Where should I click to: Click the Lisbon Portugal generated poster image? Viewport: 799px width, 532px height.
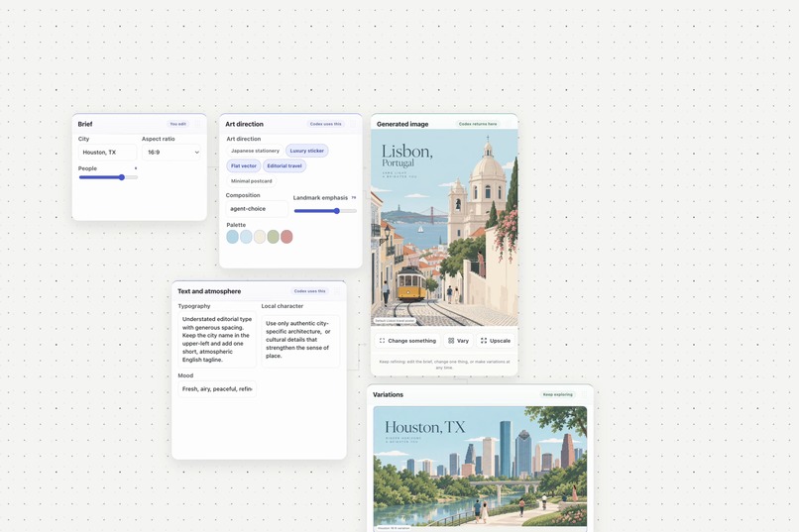coord(444,228)
